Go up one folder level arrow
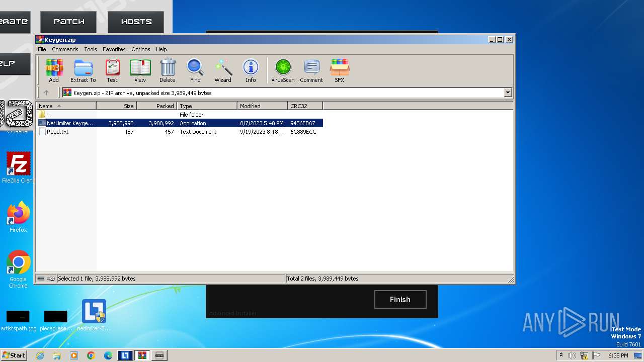The height and width of the screenshot is (362, 644). [x=46, y=93]
